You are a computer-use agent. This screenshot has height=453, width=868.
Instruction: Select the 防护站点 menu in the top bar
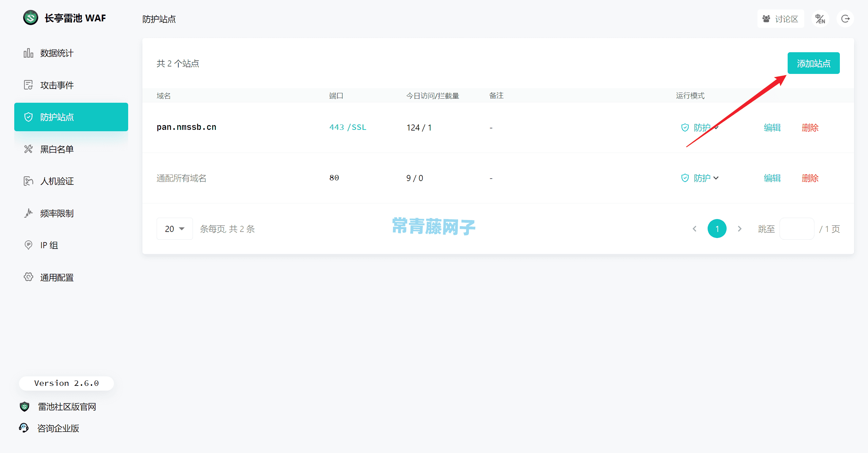[159, 19]
